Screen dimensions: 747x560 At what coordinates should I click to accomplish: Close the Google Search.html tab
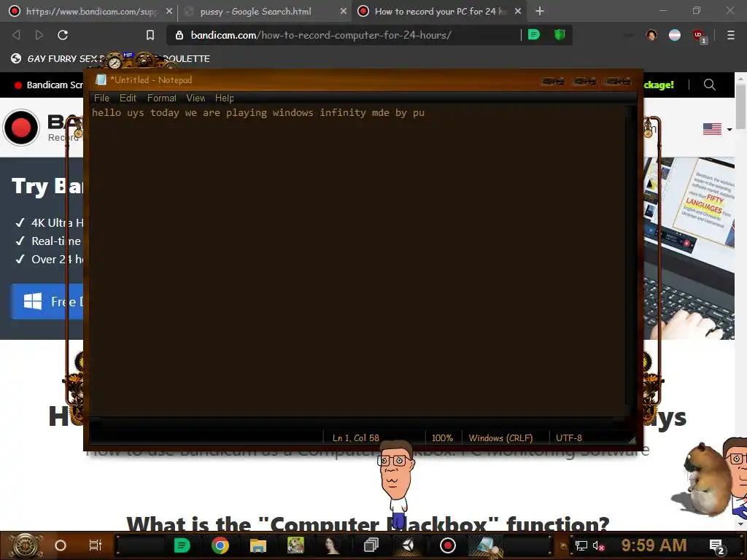[343, 11]
